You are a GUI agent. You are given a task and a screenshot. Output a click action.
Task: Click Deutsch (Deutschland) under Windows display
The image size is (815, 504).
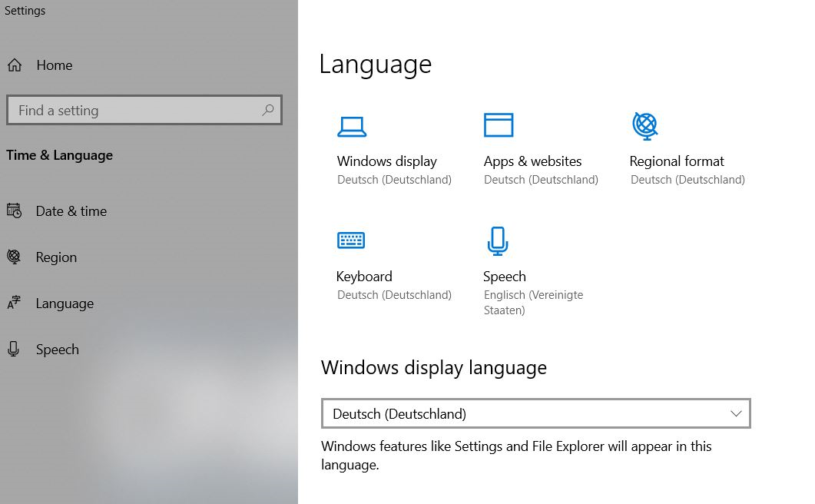pos(394,180)
